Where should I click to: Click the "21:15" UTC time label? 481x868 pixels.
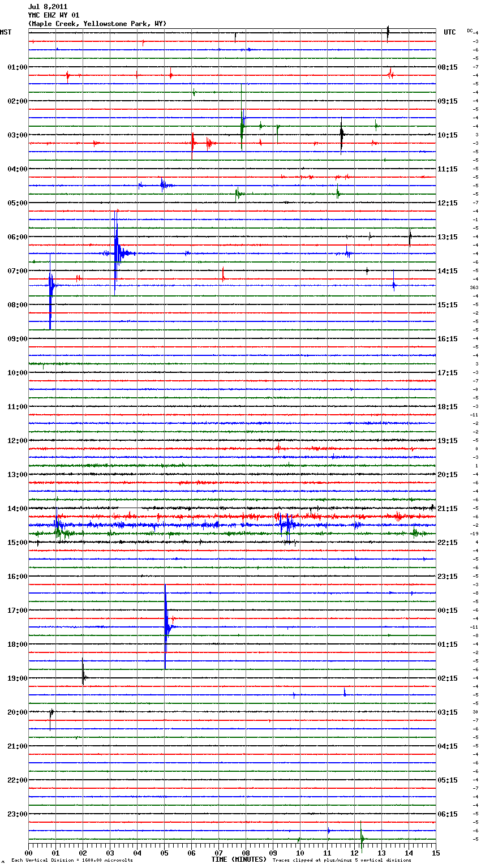(x=448, y=509)
